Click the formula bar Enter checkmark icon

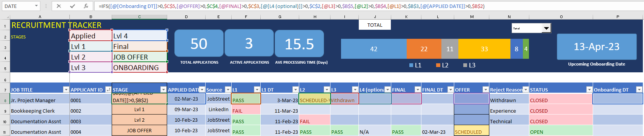click(x=72, y=6)
